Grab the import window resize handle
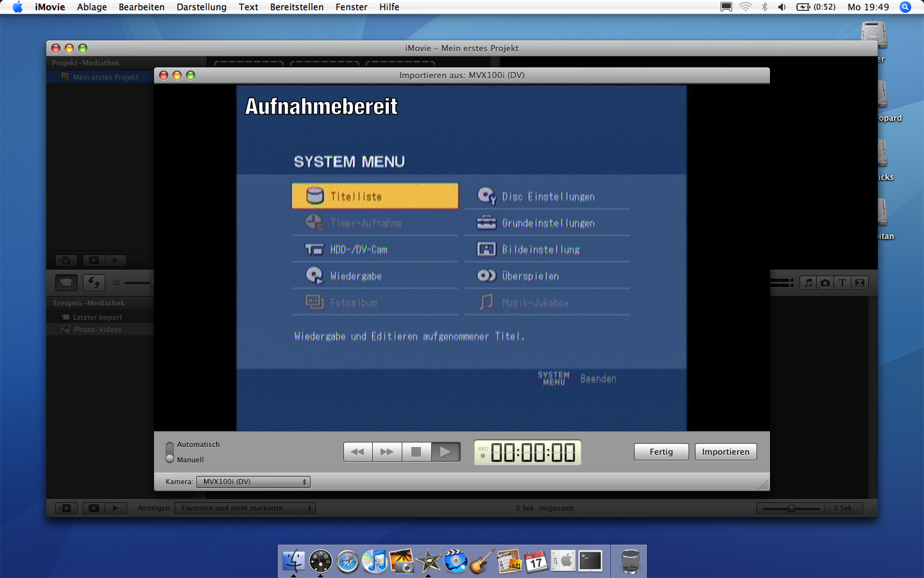924x578 pixels. (x=764, y=485)
